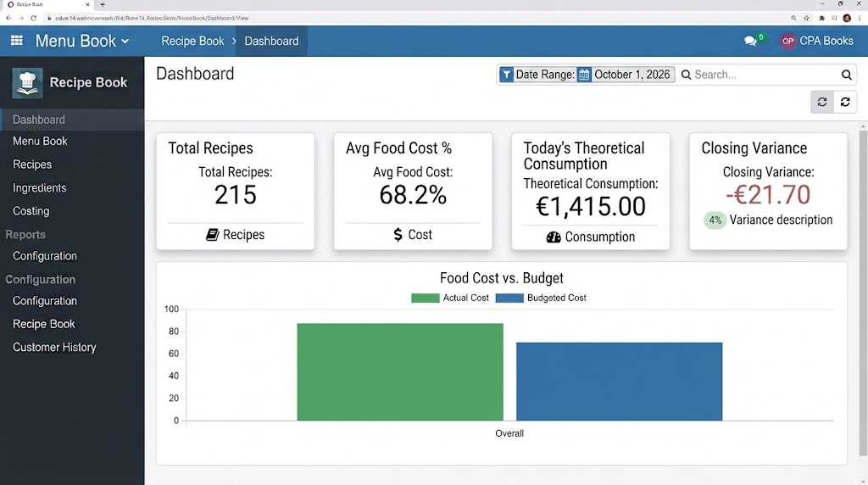Toggle the green Actual Cost legend swatch
This screenshot has height=485, width=868.
point(426,298)
